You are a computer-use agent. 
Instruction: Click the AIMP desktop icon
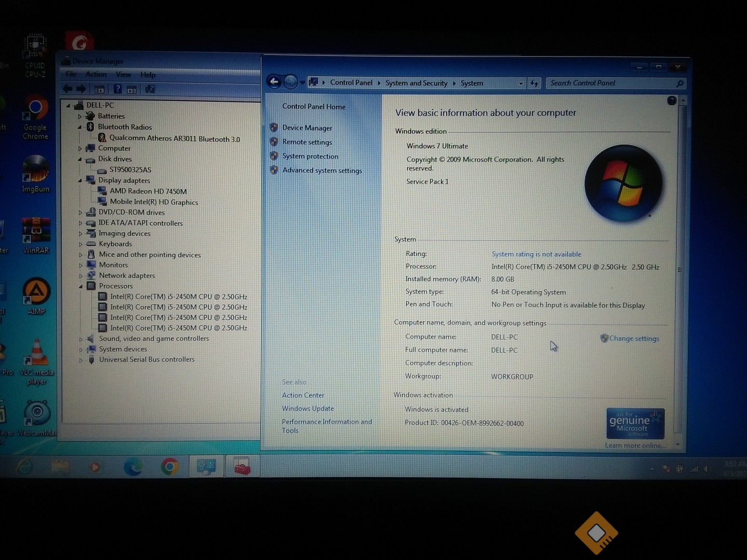36,296
